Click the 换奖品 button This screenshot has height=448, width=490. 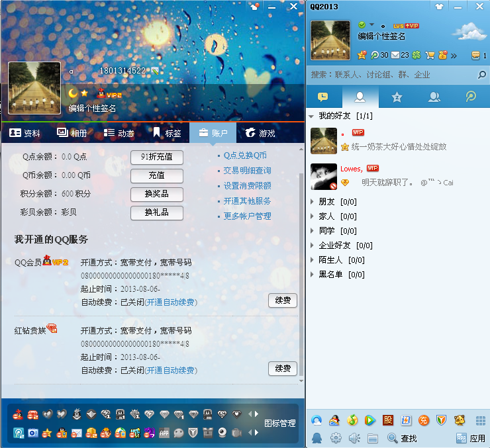click(x=157, y=194)
